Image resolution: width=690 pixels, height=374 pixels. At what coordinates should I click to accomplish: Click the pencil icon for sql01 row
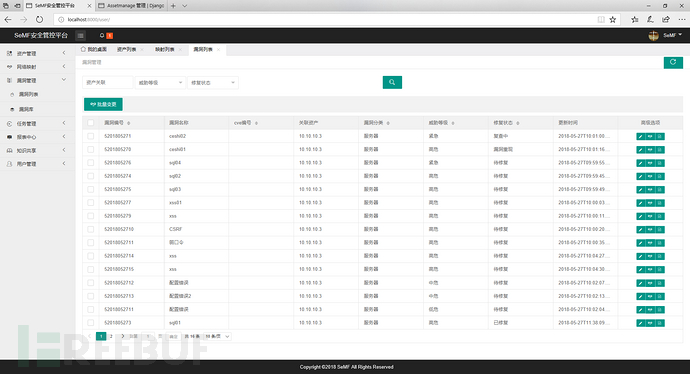(x=641, y=323)
